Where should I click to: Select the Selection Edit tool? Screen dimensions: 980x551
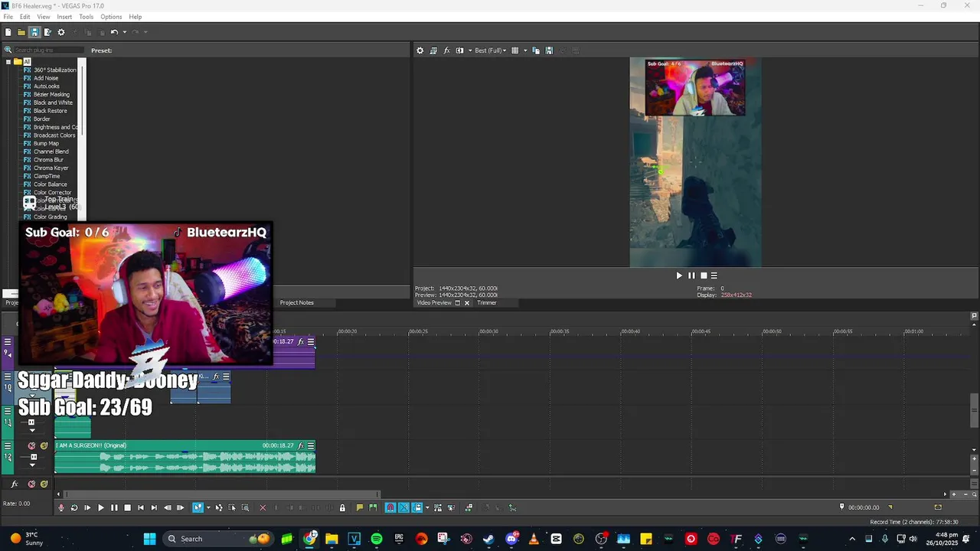pyautogui.click(x=232, y=507)
